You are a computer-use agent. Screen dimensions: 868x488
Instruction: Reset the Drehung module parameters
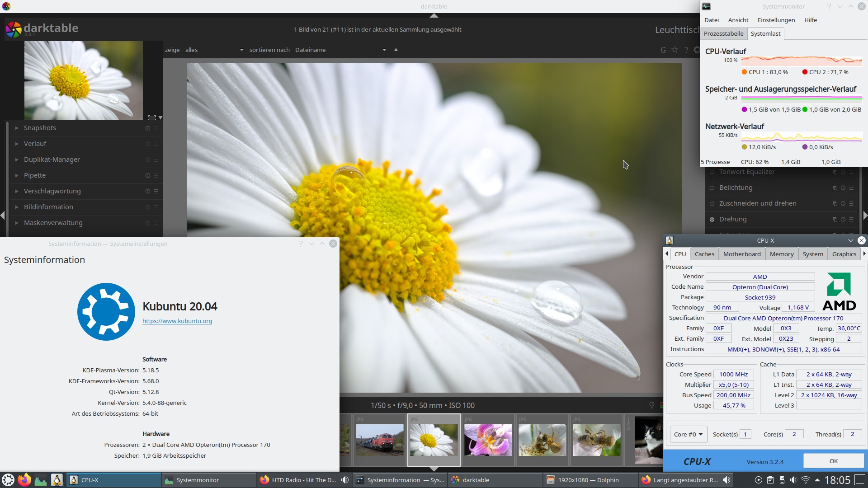click(x=843, y=220)
